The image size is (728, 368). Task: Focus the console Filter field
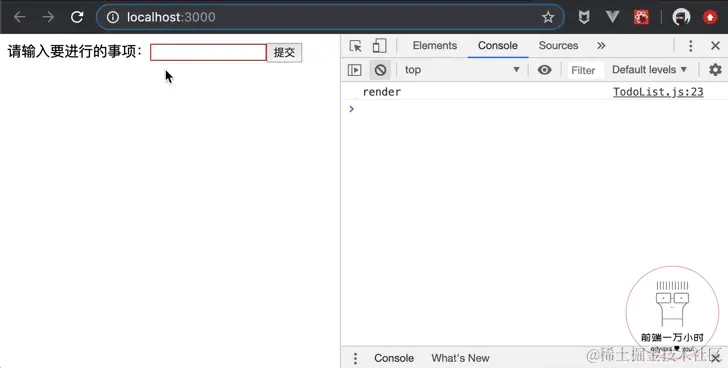(x=585, y=70)
